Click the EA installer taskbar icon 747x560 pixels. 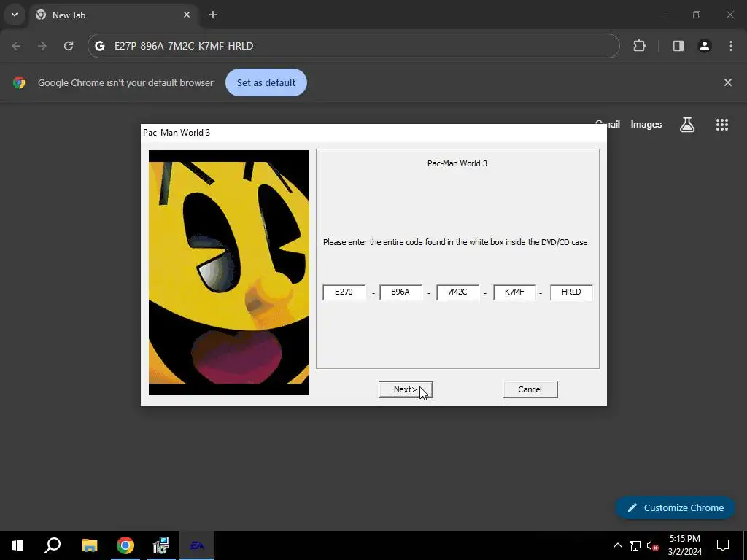197,545
